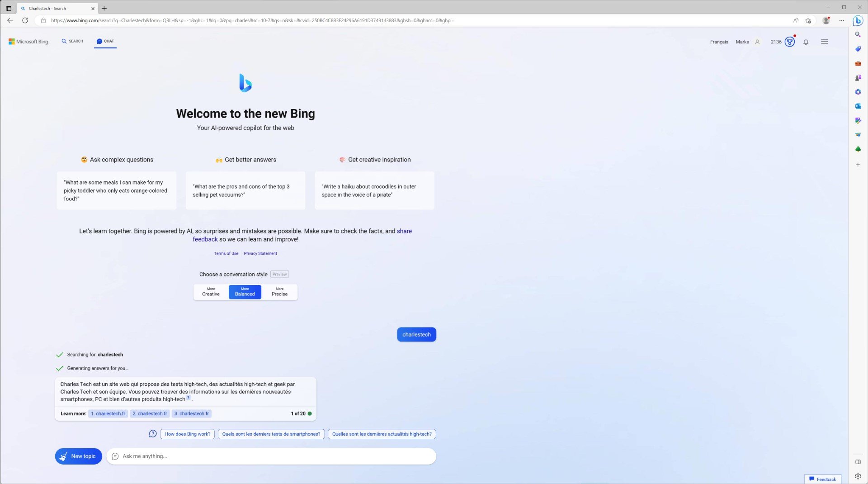The image size is (868, 484).
Task: Select derniers tests de smartphones suggestion
Action: [271, 434]
